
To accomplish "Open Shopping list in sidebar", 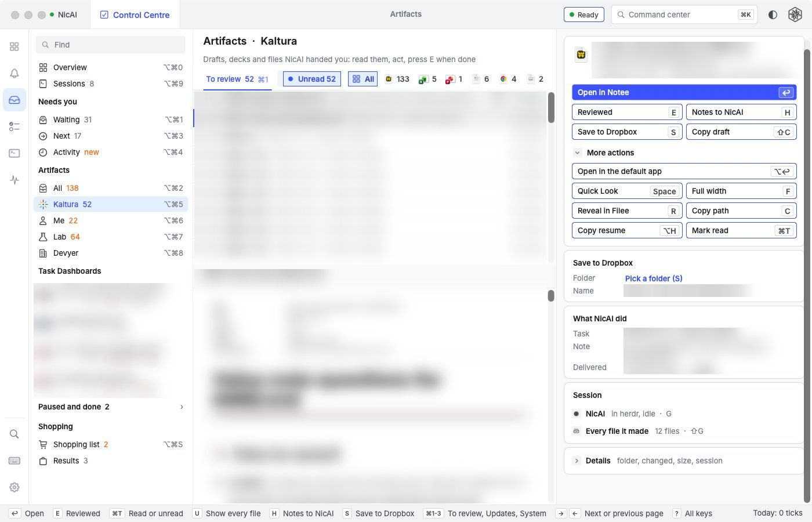I will (x=111, y=444).
